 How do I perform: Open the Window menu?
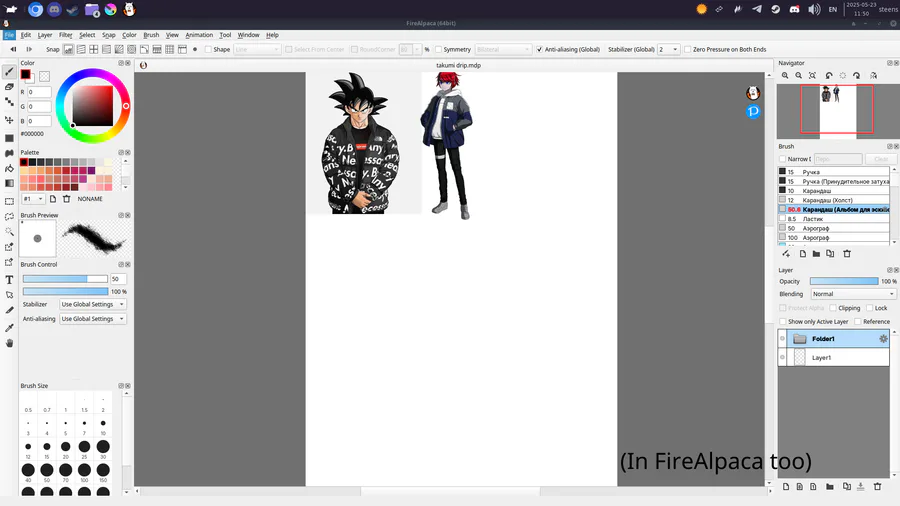click(x=249, y=35)
